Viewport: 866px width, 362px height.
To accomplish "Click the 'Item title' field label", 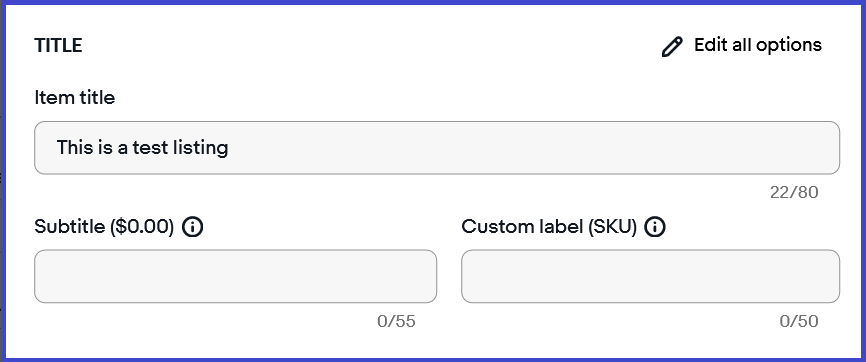I will coord(75,98).
